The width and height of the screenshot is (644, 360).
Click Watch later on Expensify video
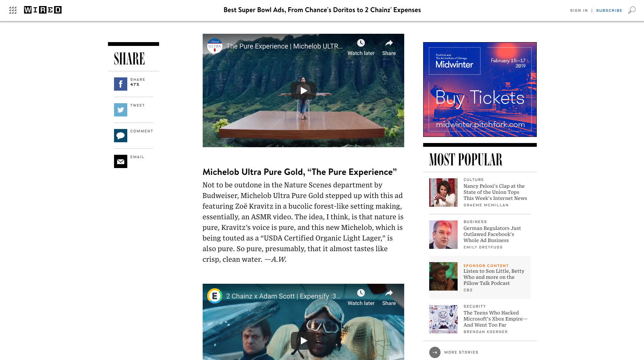coord(361,297)
